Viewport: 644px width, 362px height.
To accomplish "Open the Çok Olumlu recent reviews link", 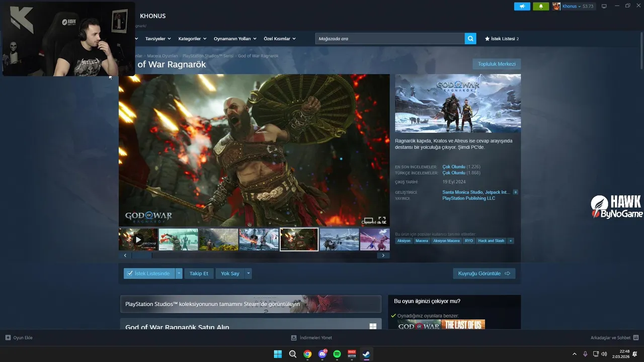I will click(454, 166).
